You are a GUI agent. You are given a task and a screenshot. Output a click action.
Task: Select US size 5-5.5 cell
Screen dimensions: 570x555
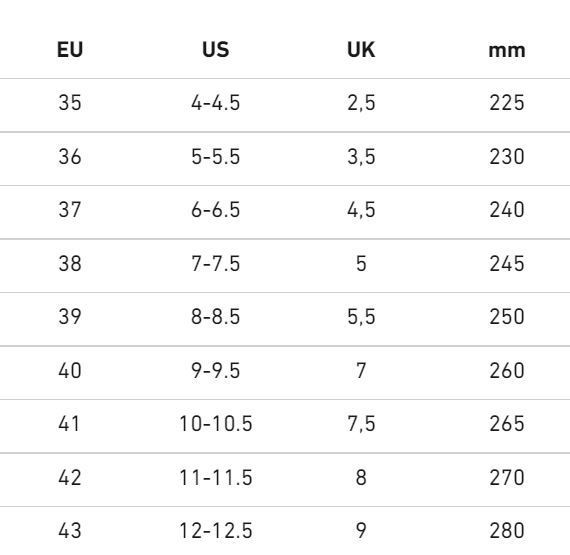[216, 157]
